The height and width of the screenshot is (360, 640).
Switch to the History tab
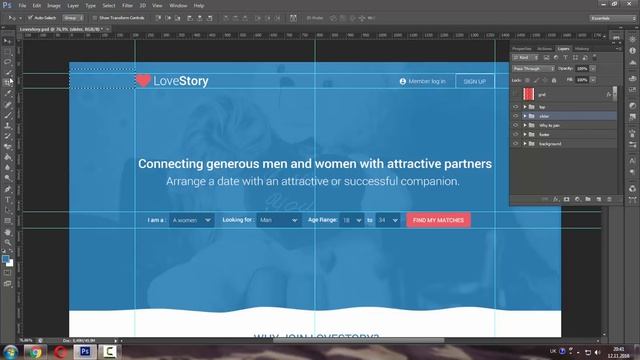pos(582,49)
